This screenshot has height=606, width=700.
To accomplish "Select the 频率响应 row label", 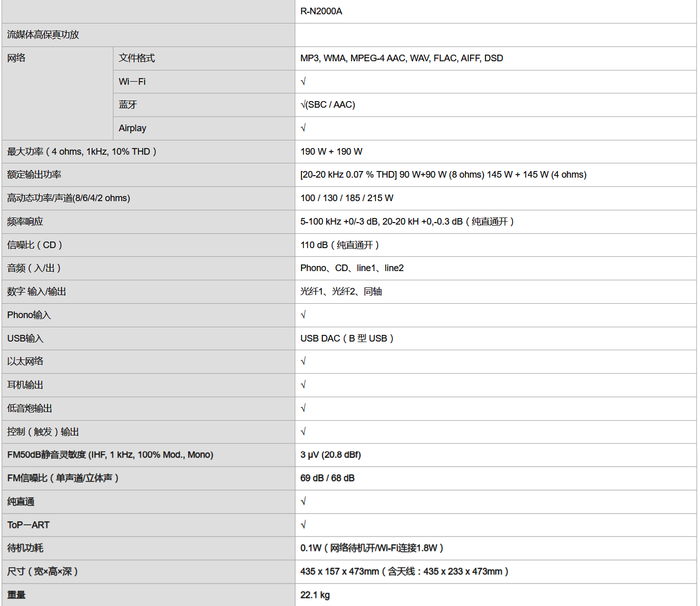I will click(25, 222).
